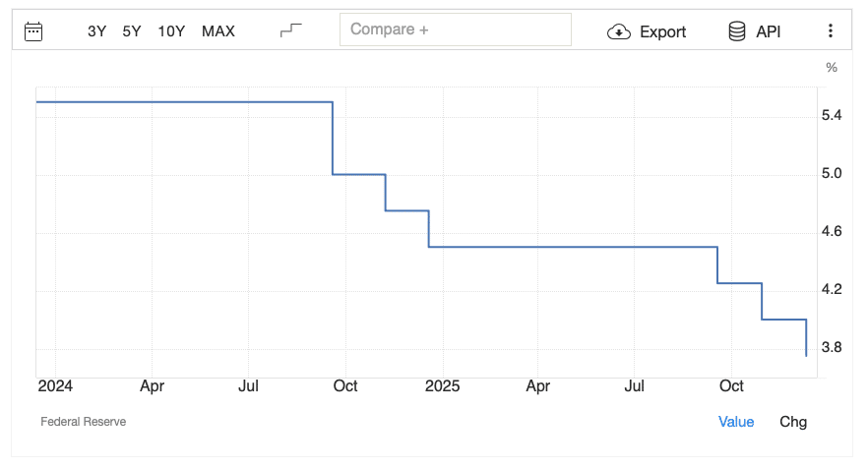Click the Oct 2025 axis marker at right
This screenshot has height=469, width=868.
pos(731,386)
